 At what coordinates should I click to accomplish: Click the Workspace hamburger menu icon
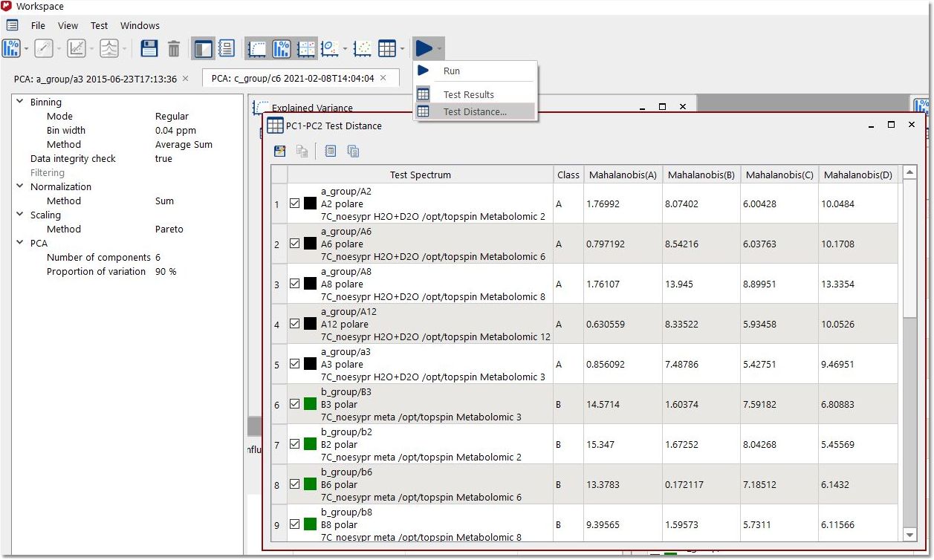coord(13,25)
